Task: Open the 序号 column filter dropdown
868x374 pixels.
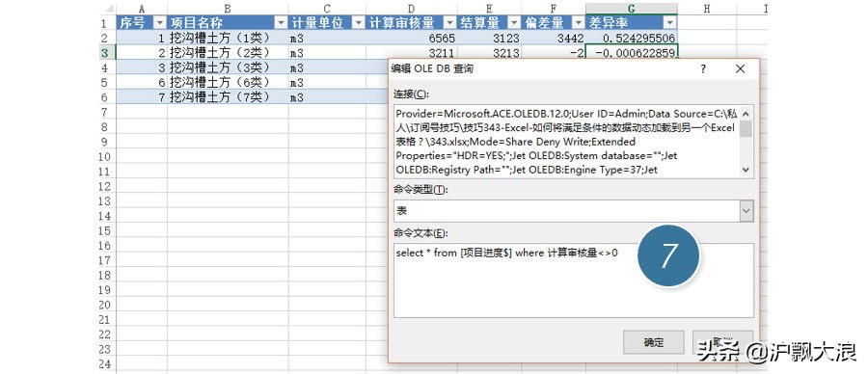Action: [x=159, y=23]
